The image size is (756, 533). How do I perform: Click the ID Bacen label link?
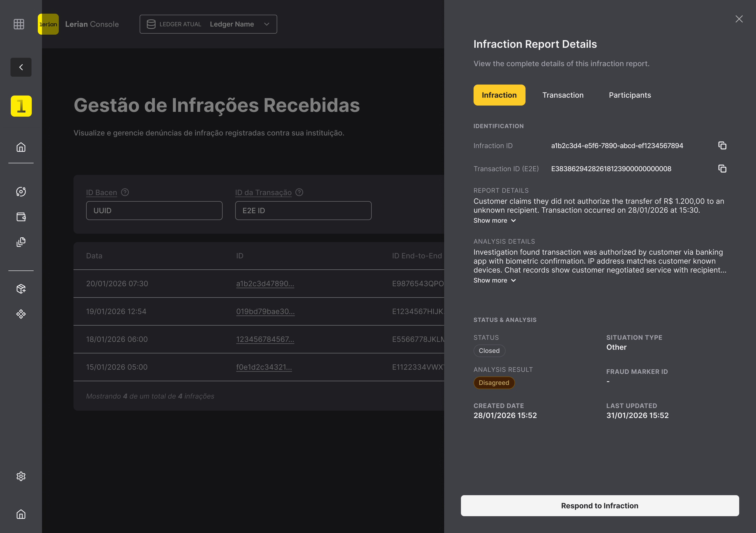101,192
